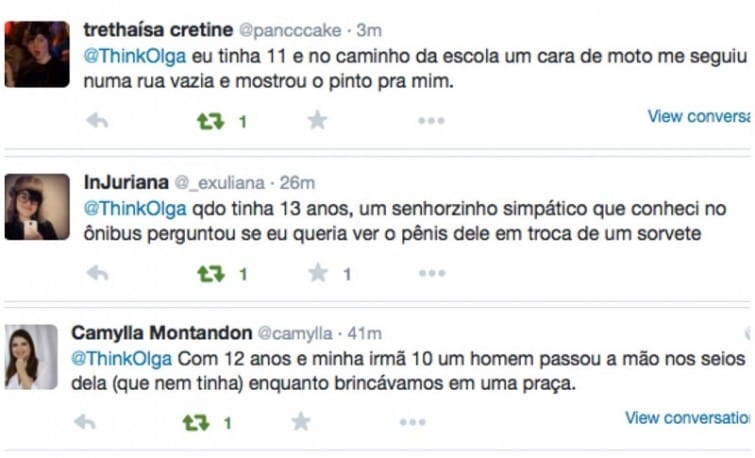View conversation for the @pancccake tweet

click(698, 116)
